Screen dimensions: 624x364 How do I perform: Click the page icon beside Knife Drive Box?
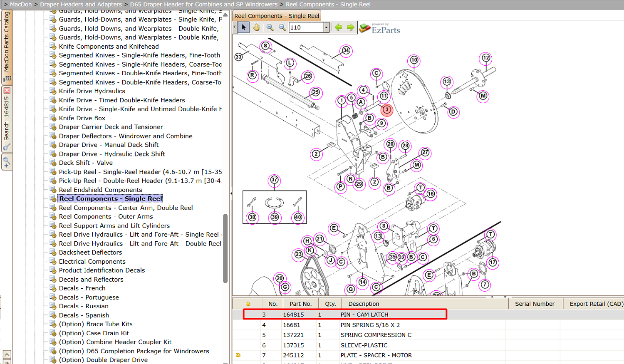click(x=53, y=118)
